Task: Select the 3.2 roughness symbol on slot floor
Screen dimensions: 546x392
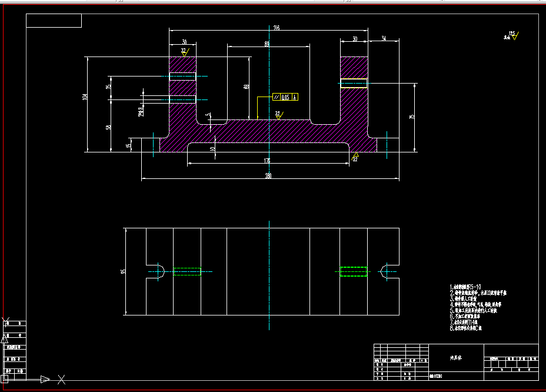Action: tap(279, 115)
